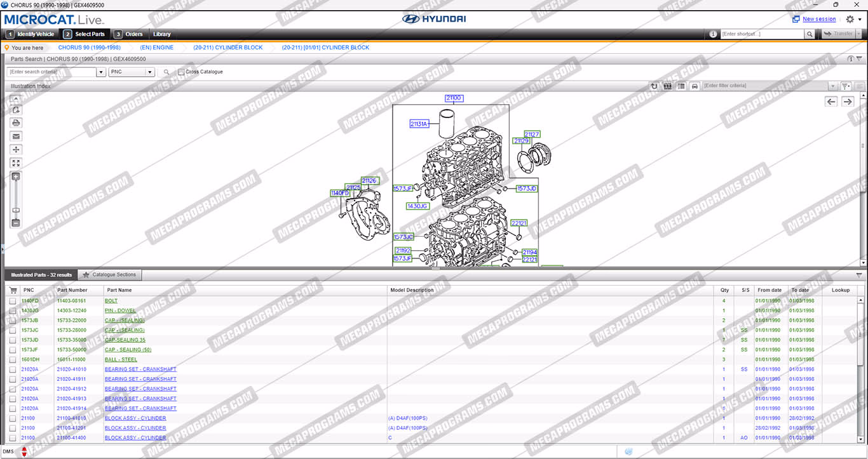Image resolution: width=868 pixels, height=459 pixels.
Task: Expand the settings gear dropdown menu
Action: pos(853,20)
